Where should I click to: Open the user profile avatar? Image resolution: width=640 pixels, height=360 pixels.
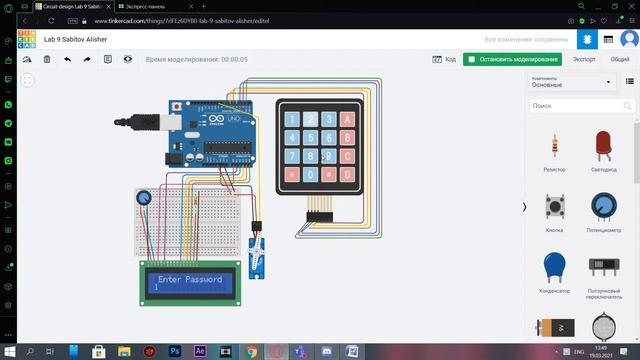click(x=629, y=39)
